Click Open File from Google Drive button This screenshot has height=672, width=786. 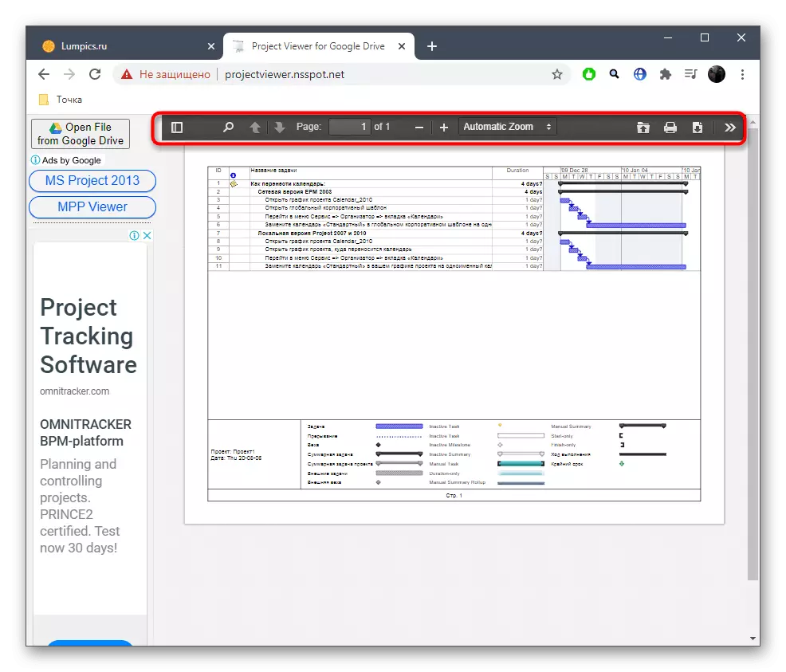point(81,134)
